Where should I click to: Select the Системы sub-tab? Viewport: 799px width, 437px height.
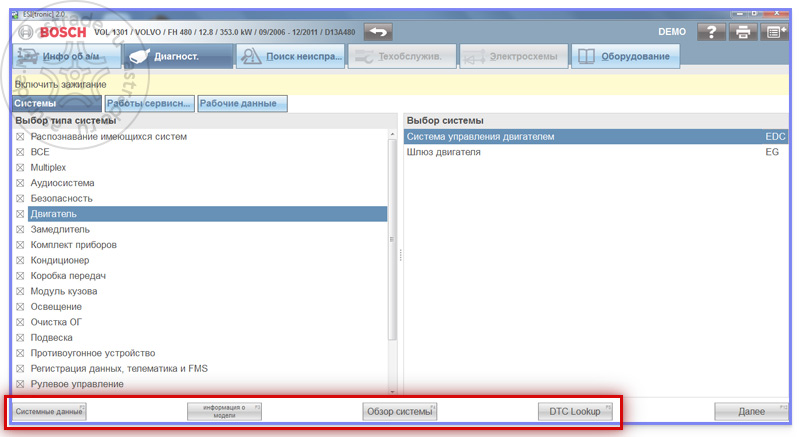[x=57, y=103]
